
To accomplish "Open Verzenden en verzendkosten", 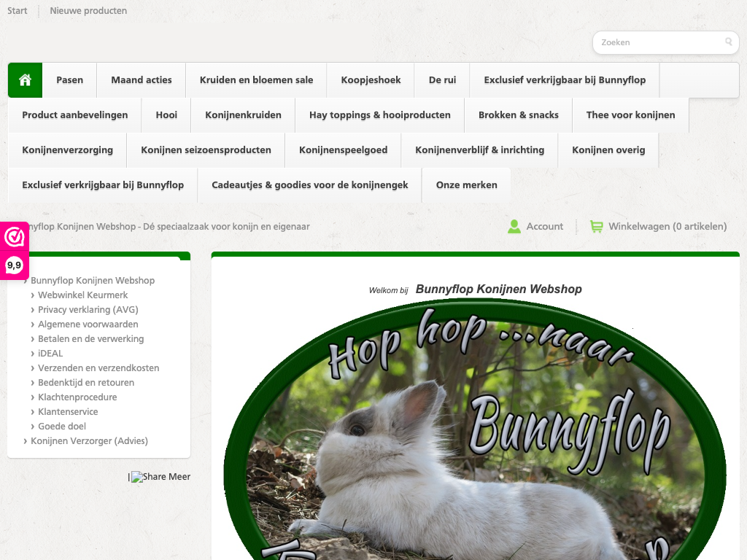I will click(98, 368).
